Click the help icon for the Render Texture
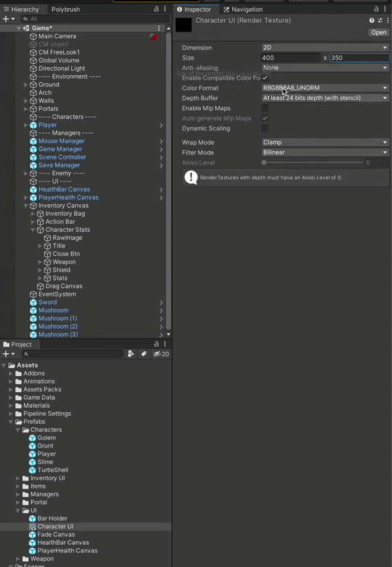Image resolution: width=392 pixels, height=567 pixels. (371, 20)
